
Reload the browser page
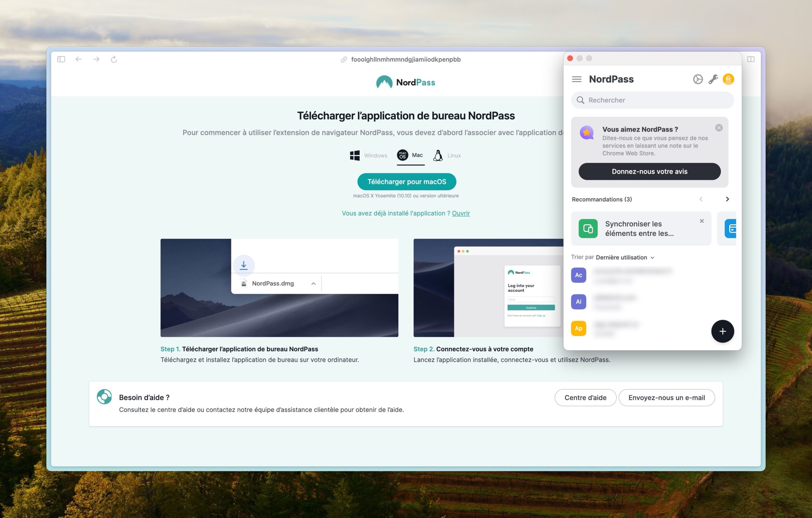[x=114, y=59]
